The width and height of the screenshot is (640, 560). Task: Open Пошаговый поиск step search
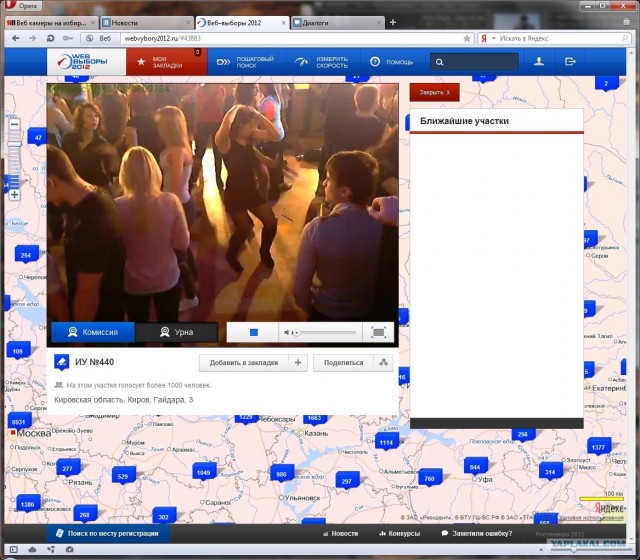245,62
